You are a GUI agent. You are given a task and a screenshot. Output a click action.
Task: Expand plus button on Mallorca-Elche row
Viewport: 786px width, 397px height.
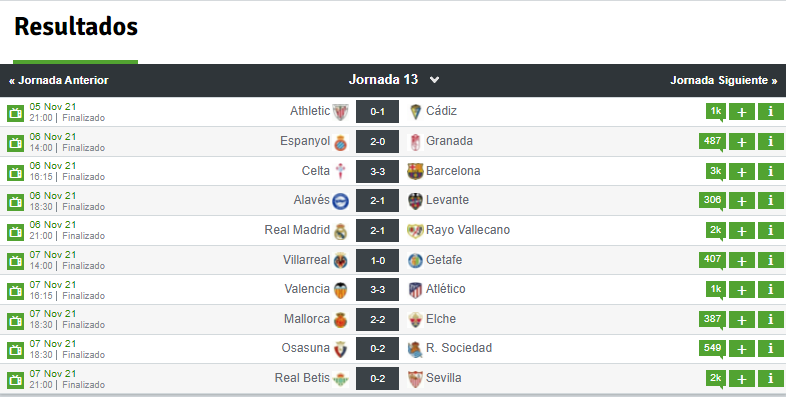pyautogui.click(x=742, y=319)
